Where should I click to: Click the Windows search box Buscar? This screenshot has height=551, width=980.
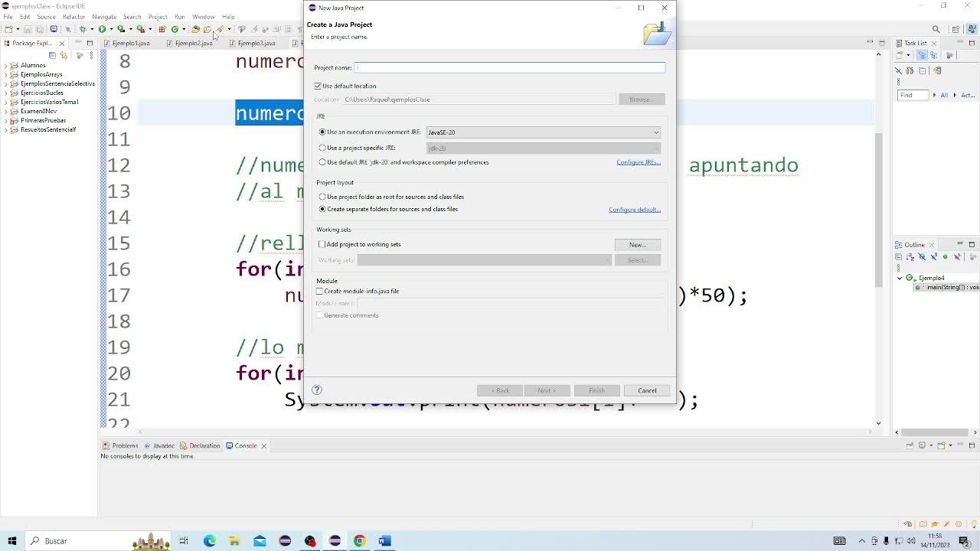click(100, 541)
